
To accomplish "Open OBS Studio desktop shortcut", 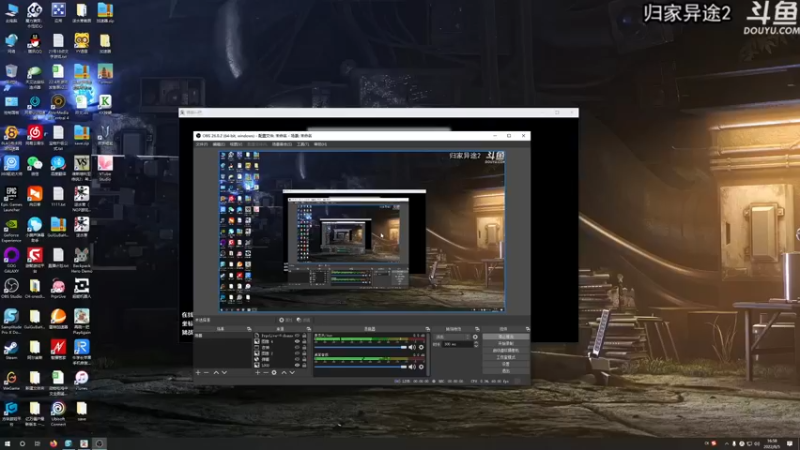I will click(11, 289).
